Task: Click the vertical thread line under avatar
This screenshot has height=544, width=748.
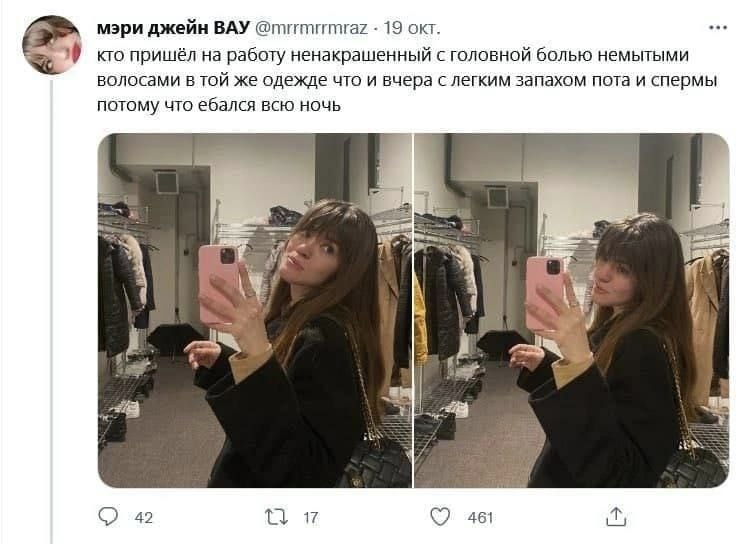Action: pyautogui.click(x=52, y=310)
